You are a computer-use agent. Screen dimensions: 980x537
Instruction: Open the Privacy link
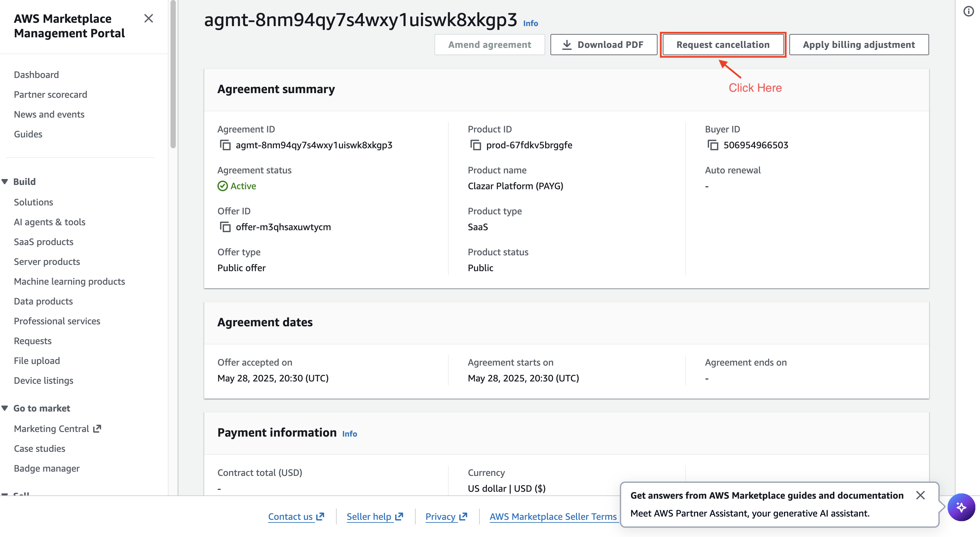[x=446, y=516]
